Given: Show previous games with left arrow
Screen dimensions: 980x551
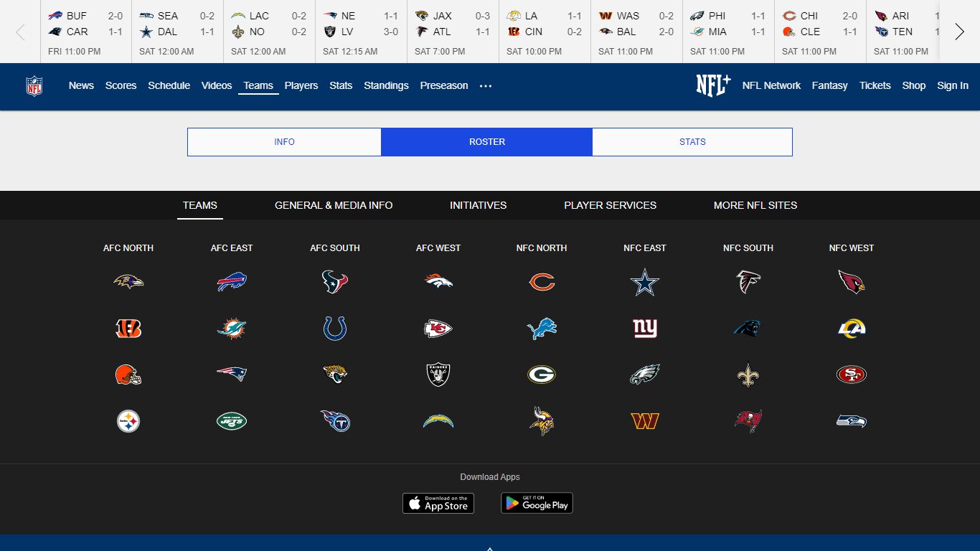Looking at the screenshot, I should (x=20, y=32).
